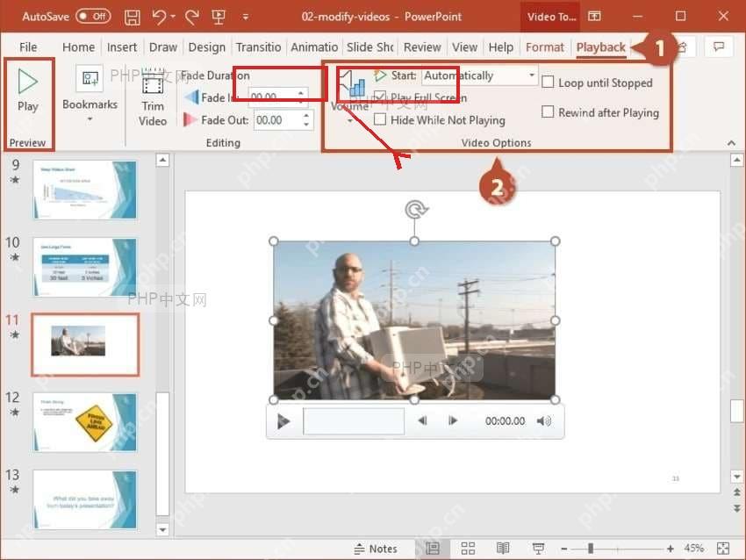This screenshot has height=560, width=746.
Task: Play the video using player control
Action: 283,421
